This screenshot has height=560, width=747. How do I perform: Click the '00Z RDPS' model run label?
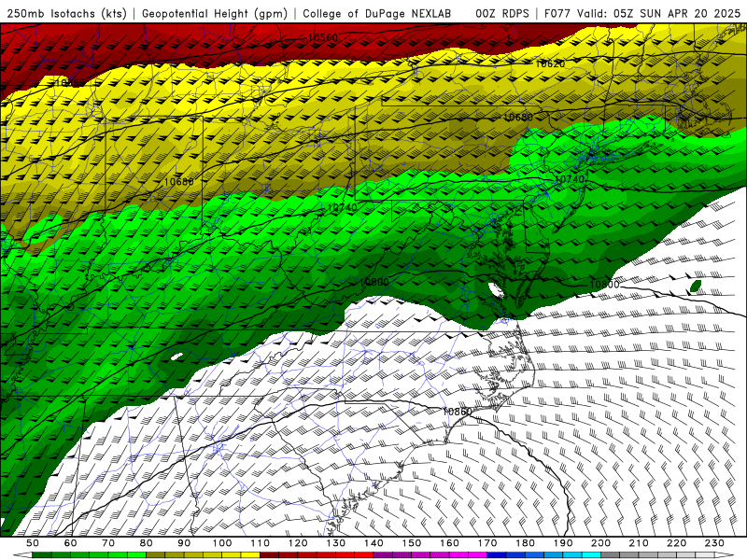502,13
